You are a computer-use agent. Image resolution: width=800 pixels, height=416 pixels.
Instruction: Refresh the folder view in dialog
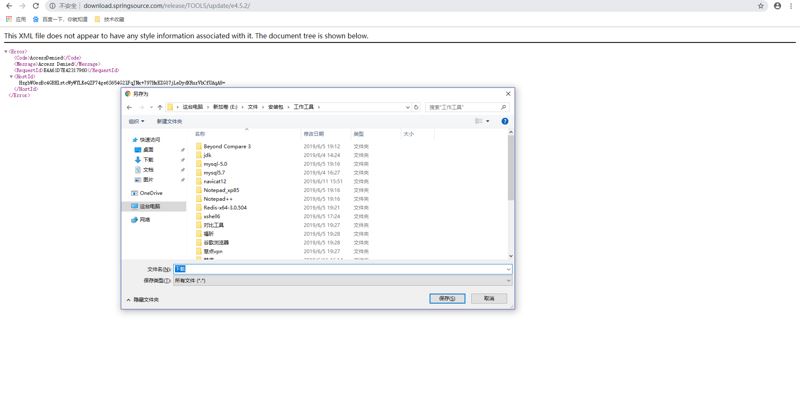416,107
